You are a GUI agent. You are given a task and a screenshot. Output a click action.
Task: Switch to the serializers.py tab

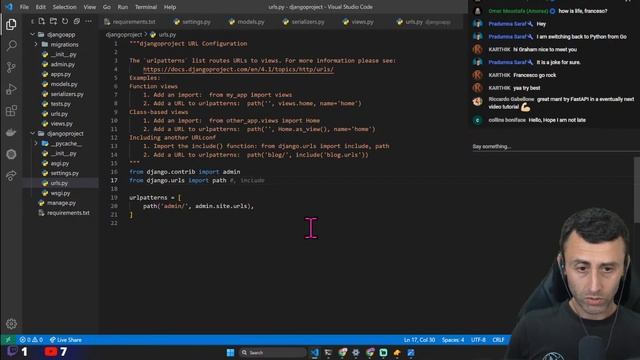304,22
